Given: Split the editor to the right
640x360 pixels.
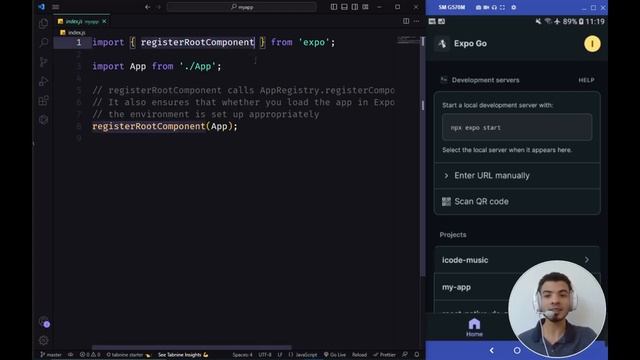Looking at the screenshot, I should point(406,21).
